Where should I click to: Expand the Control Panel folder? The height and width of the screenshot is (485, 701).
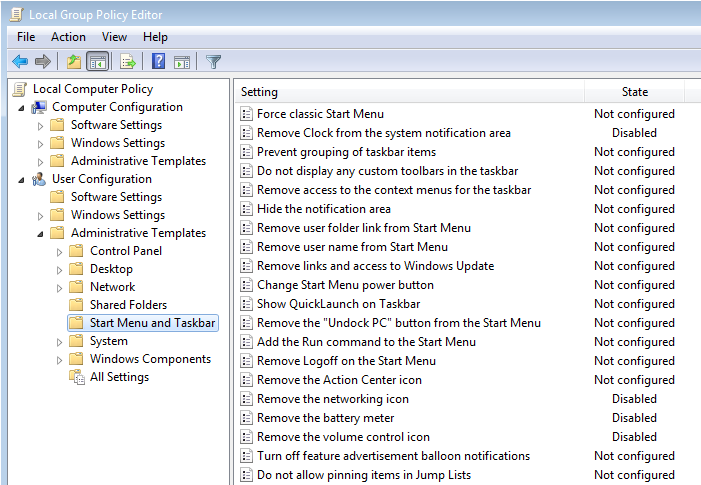pyautogui.click(x=59, y=253)
